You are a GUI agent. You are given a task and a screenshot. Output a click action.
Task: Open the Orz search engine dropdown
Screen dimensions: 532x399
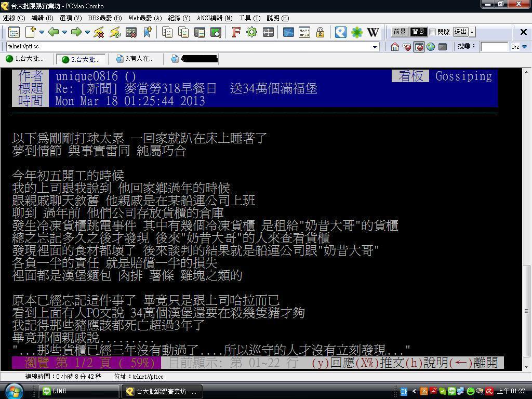point(525,47)
